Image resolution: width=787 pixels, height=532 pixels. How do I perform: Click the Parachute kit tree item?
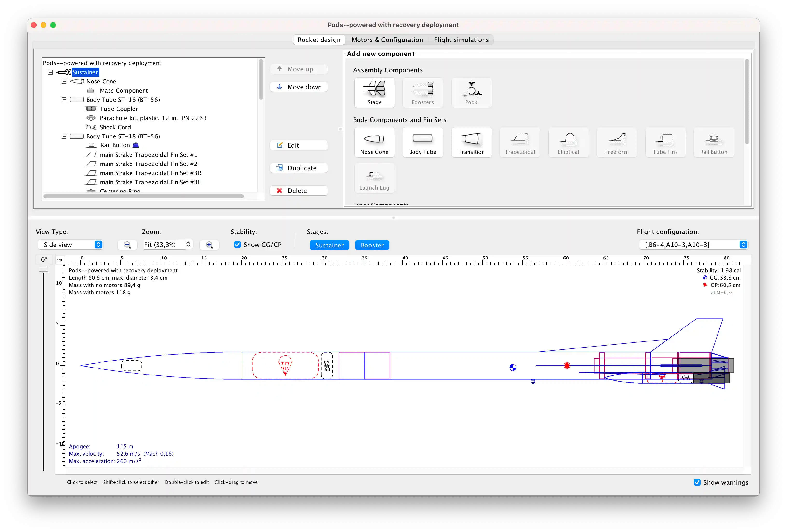coord(153,118)
